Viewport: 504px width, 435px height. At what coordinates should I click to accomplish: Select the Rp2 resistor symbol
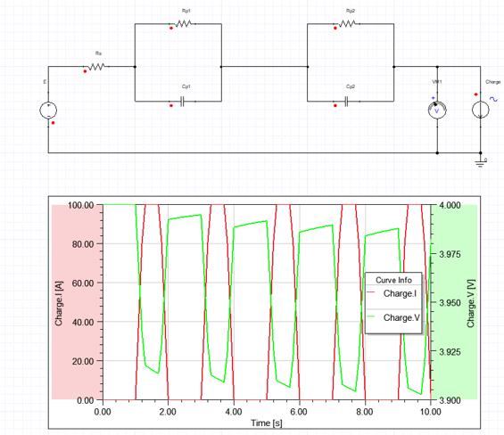pyautogui.click(x=347, y=24)
